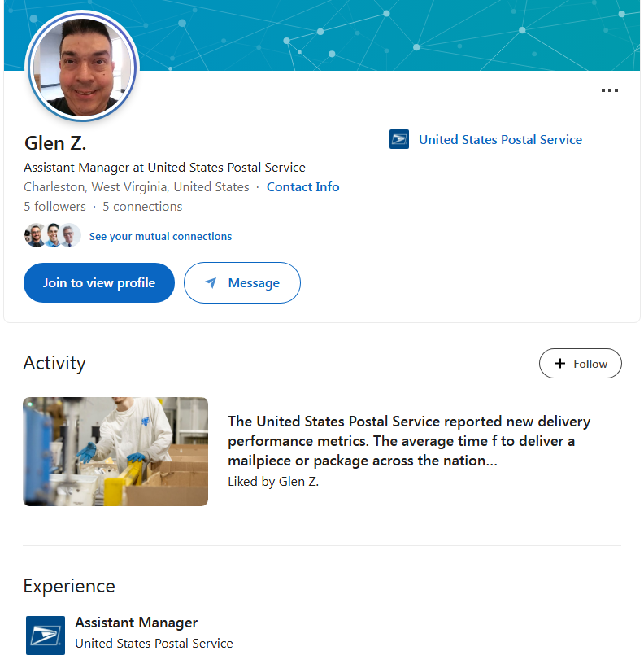The height and width of the screenshot is (664, 644).
Task: Click the Assistant Manager job title
Action: coord(136,622)
